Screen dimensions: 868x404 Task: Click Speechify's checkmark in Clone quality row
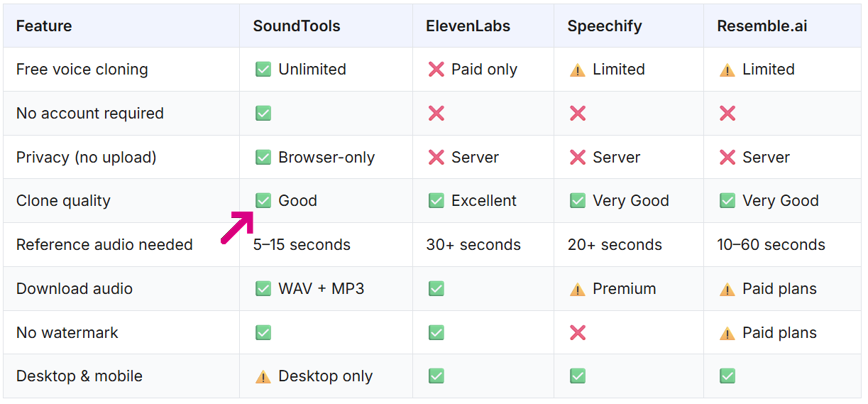(x=578, y=201)
